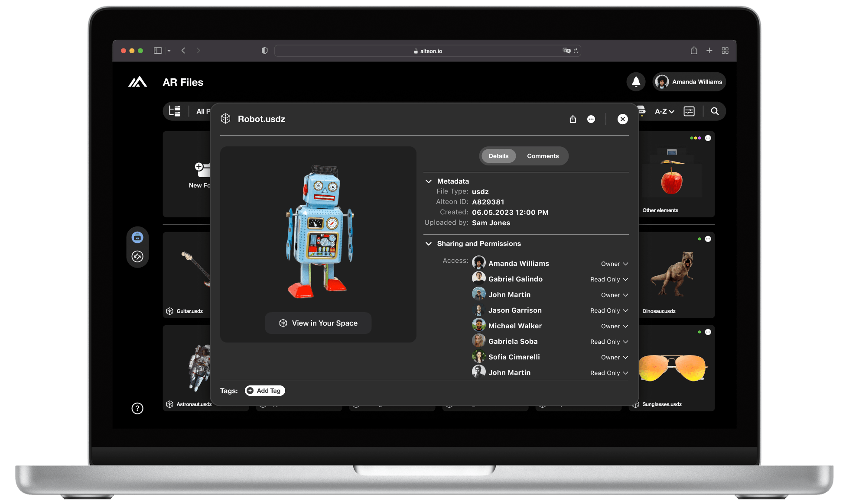This screenshot has width=849, height=504.
Task: Collapse the Metadata section
Action: (x=429, y=181)
